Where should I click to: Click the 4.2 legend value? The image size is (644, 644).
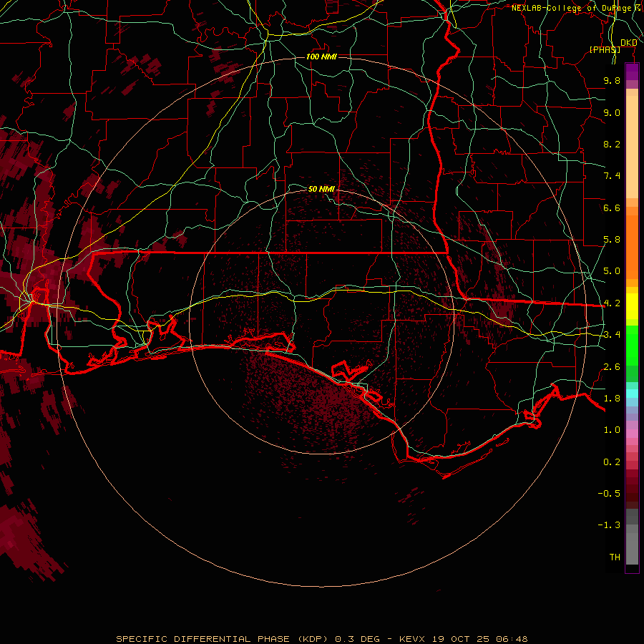(x=612, y=303)
